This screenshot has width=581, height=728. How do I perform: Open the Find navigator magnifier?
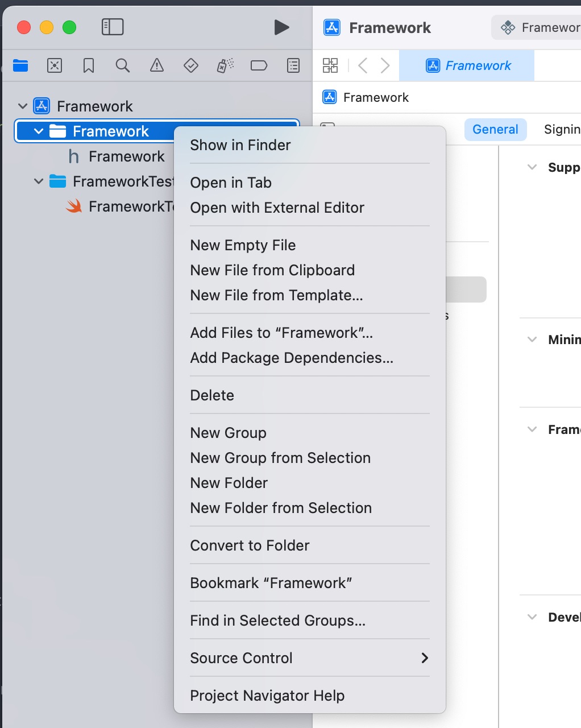coord(122,65)
